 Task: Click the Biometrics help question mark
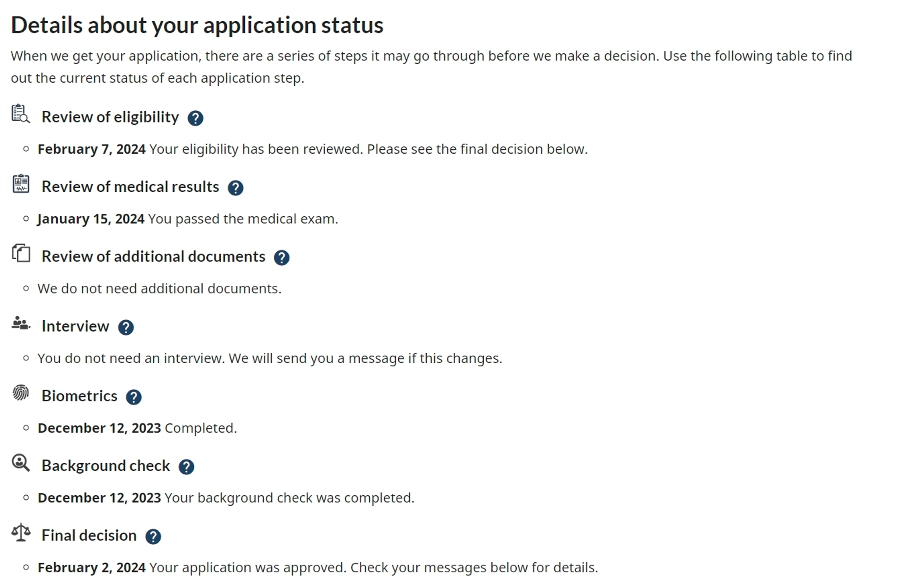click(x=133, y=397)
